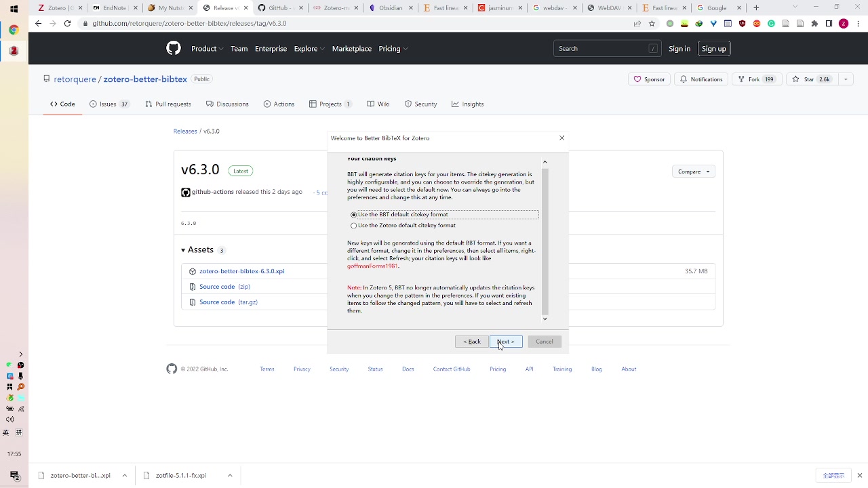Switch to the Actions tab
The height and width of the screenshot is (488, 868).
[x=279, y=104]
